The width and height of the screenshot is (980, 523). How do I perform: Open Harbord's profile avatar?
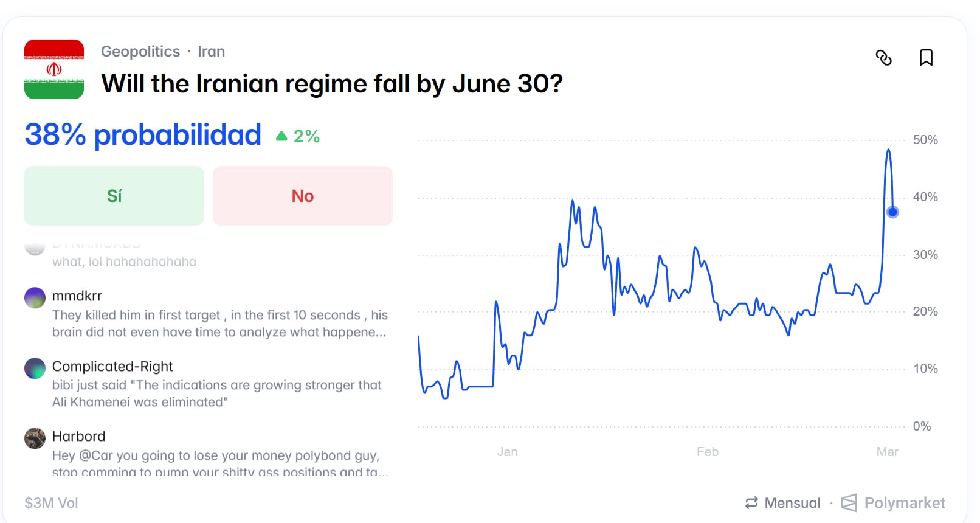click(35, 438)
